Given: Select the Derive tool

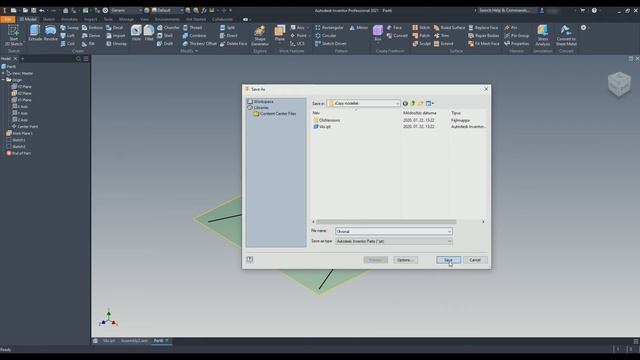Looking at the screenshot, I should tap(91, 36).
